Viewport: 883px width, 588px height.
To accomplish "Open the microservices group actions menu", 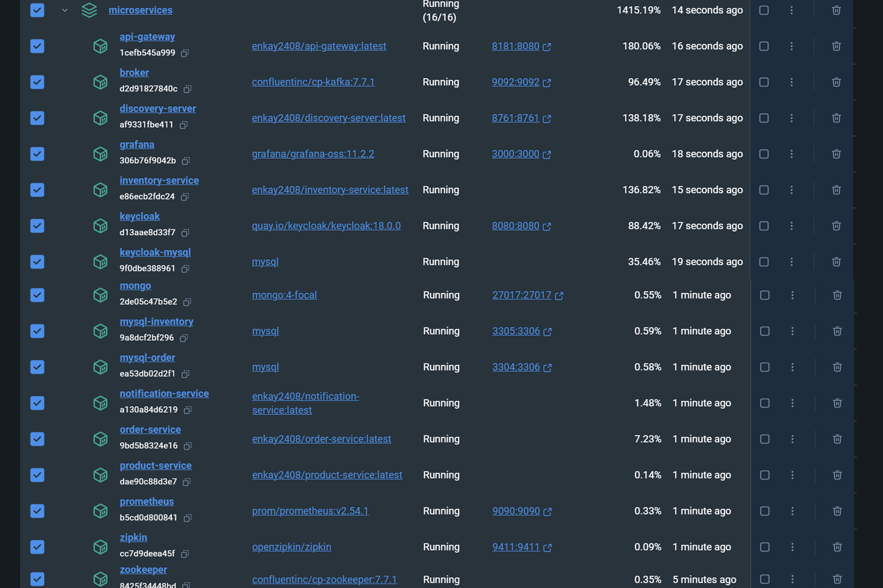I will pyautogui.click(x=792, y=10).
